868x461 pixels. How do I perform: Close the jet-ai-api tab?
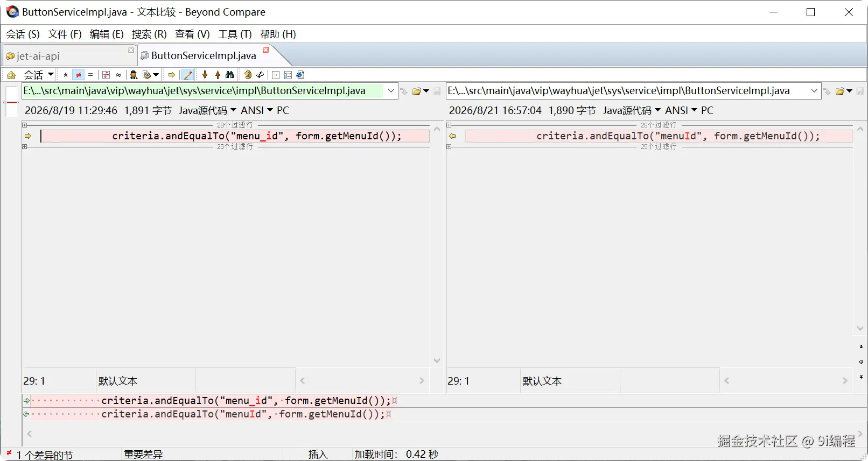pyautogui.click(x=131, y=50)
